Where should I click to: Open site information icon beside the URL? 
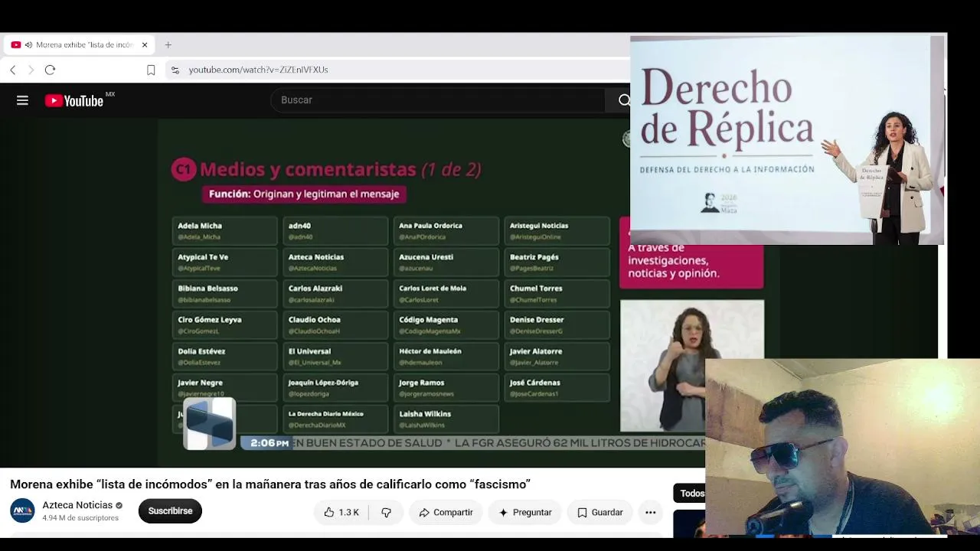coord(175,70)
